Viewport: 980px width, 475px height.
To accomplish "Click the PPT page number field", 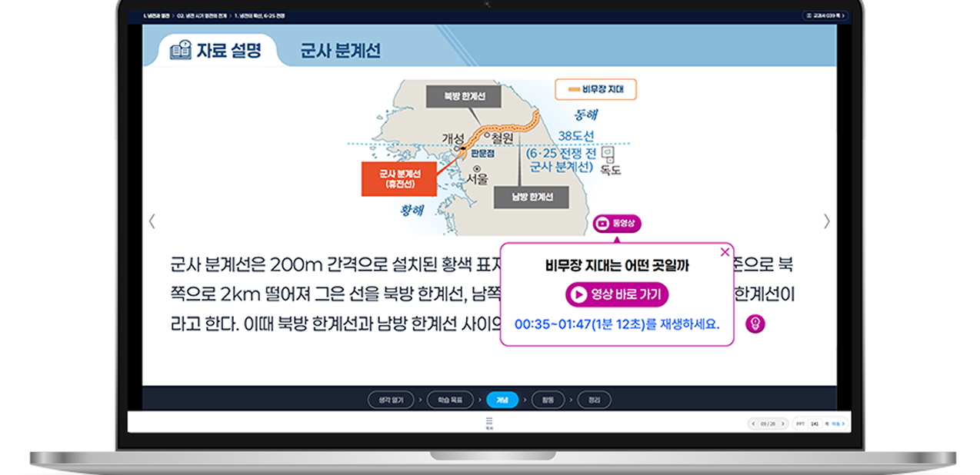I will click(x=815, y=424).
